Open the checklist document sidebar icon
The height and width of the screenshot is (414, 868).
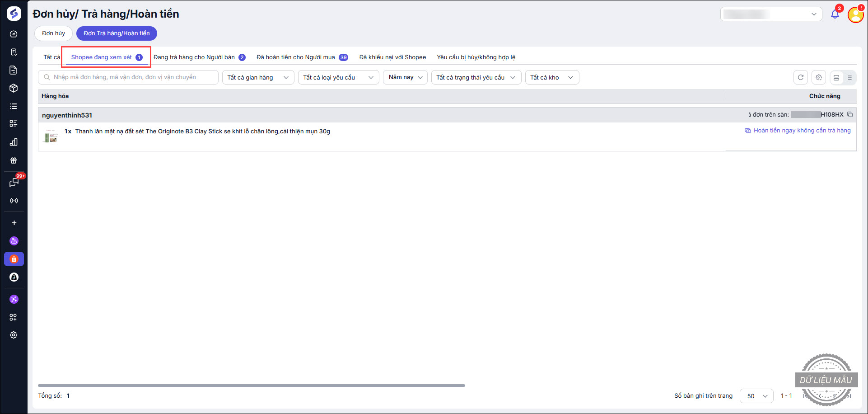click(14, 52)
